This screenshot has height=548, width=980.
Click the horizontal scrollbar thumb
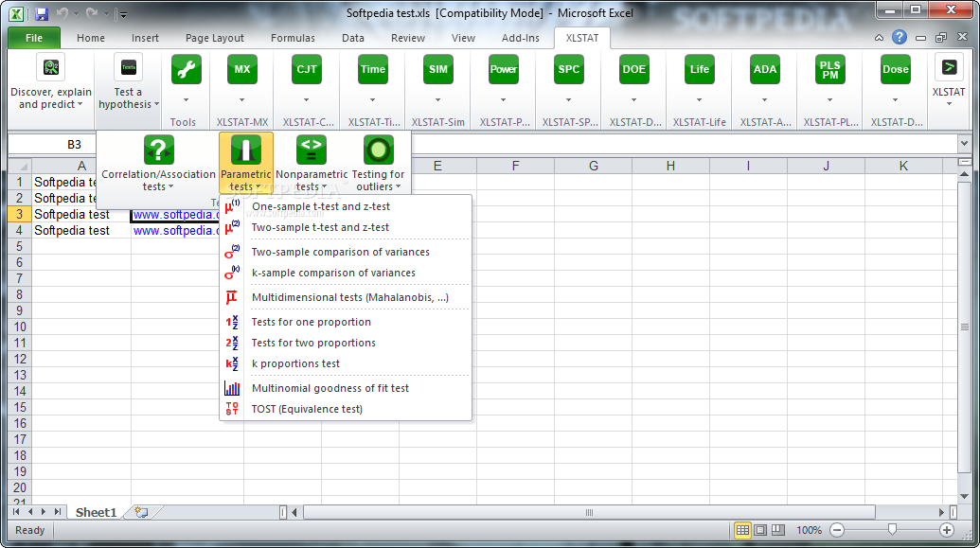pyautogui.click(x=589, y=512)
